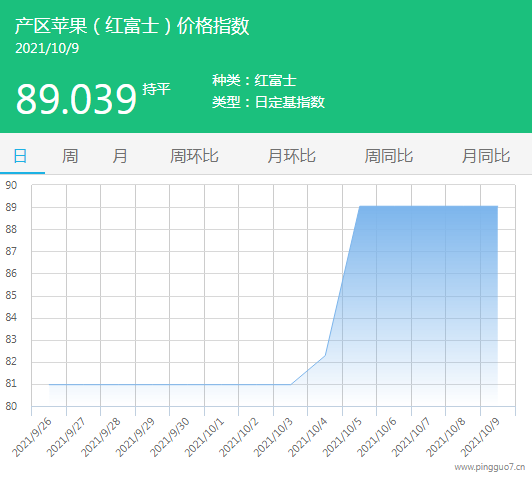Open the 月环比 tab
Viewport: 532px width, 477px height.
pos(291,156)
